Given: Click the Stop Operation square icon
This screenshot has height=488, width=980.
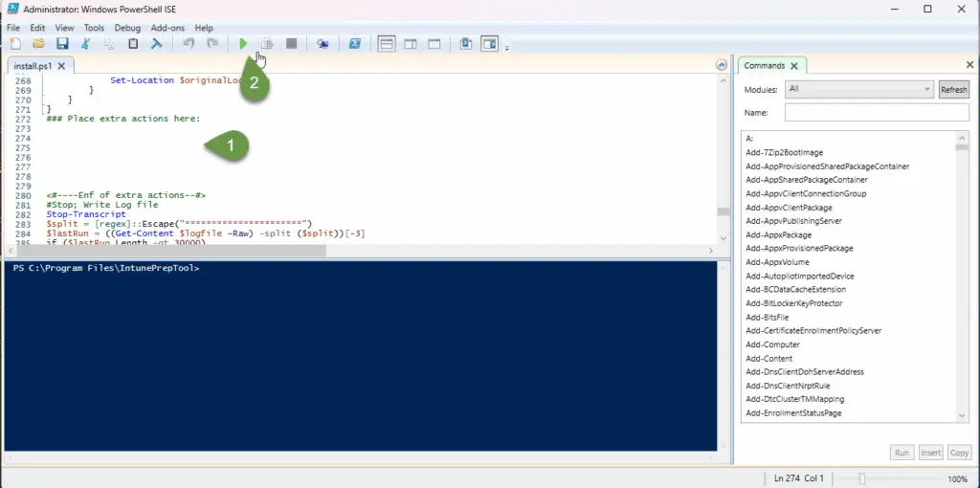Looking at the screenshot, I should 291,44.
